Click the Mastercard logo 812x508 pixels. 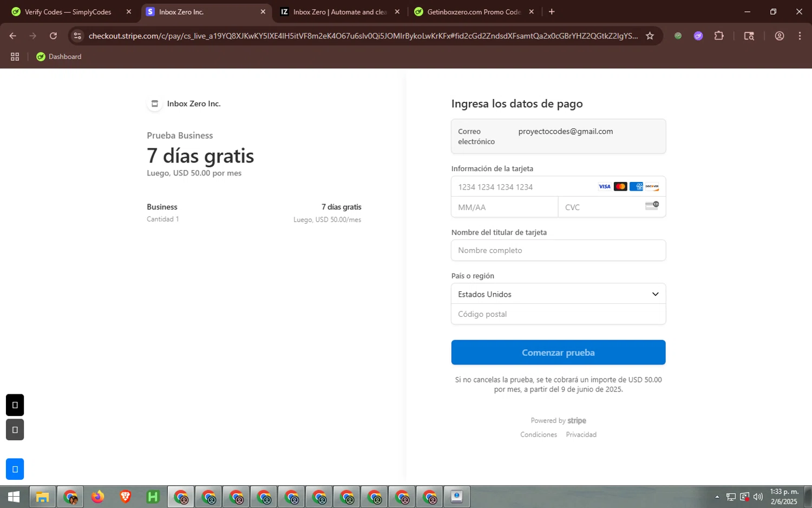(620, 187)
